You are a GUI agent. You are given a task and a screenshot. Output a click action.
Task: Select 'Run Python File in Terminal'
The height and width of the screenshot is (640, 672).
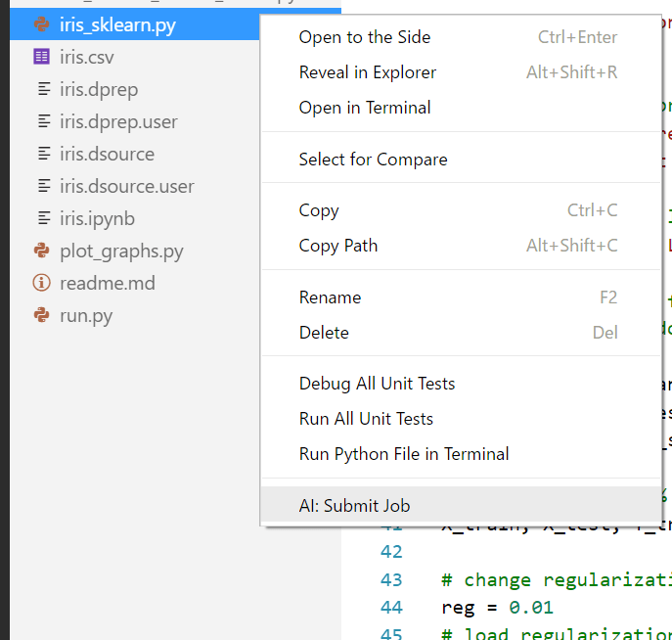pos(403,454)
